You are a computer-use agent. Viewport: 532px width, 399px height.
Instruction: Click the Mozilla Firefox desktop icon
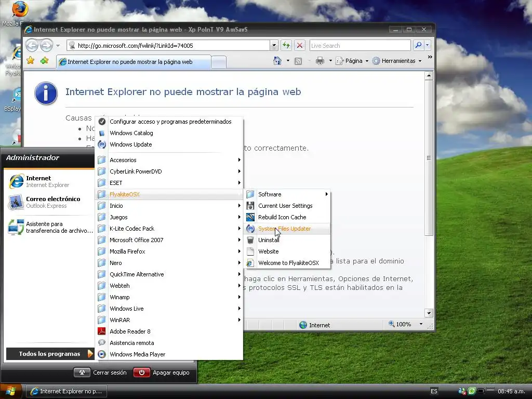coord(20,9)
